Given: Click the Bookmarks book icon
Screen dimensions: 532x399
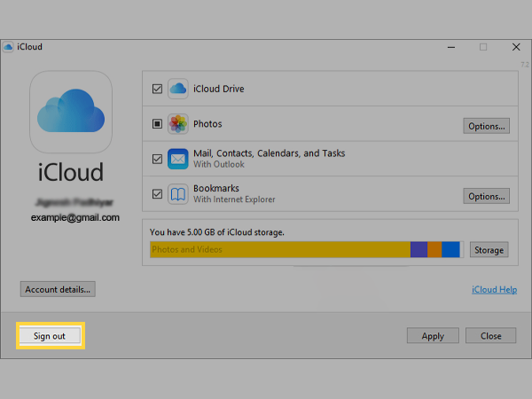Looking at the screenshot, I should (178, 194).
